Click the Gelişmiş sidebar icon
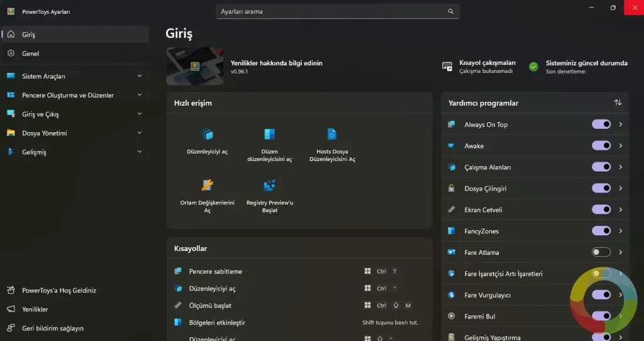This screenshot has height=341, width=644. click(x=11, y=152)
